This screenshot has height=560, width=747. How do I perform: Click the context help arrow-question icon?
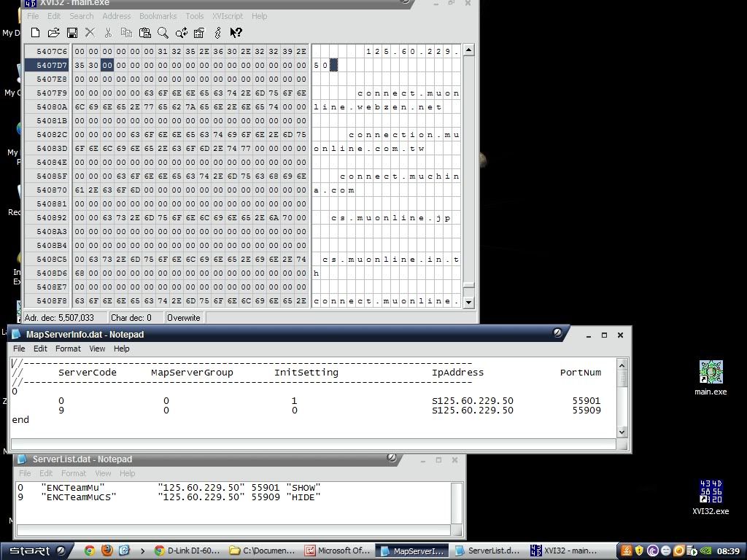(x=236, y=32)
